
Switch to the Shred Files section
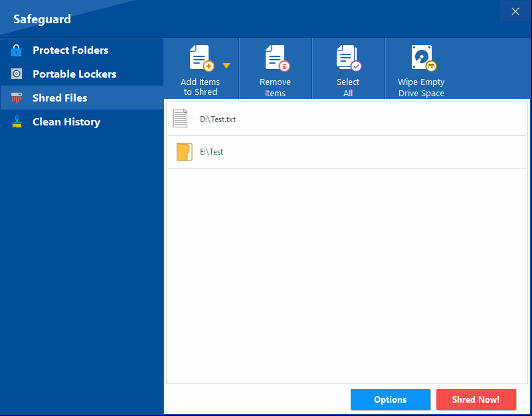click(x=82, y=98)
